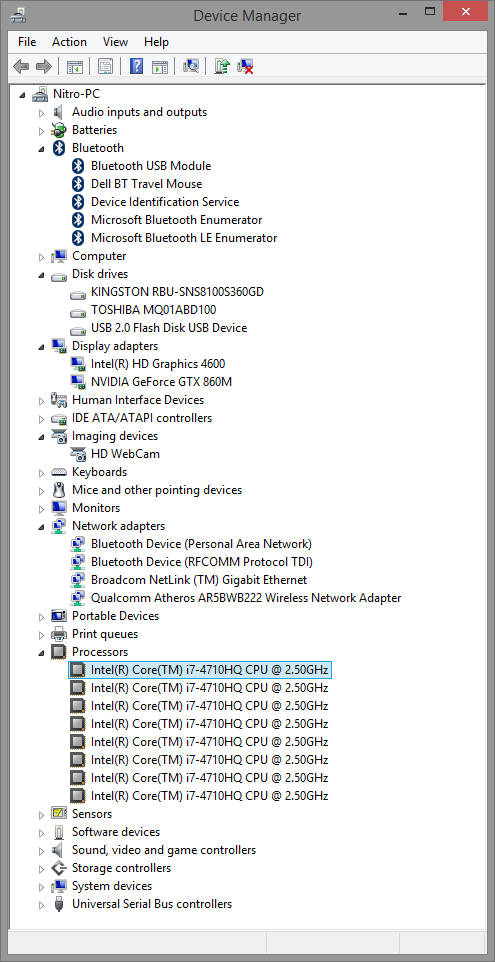The image size is (495, 962).
Task: Click the Properties toolbar icon
Action: click(105, 66)
